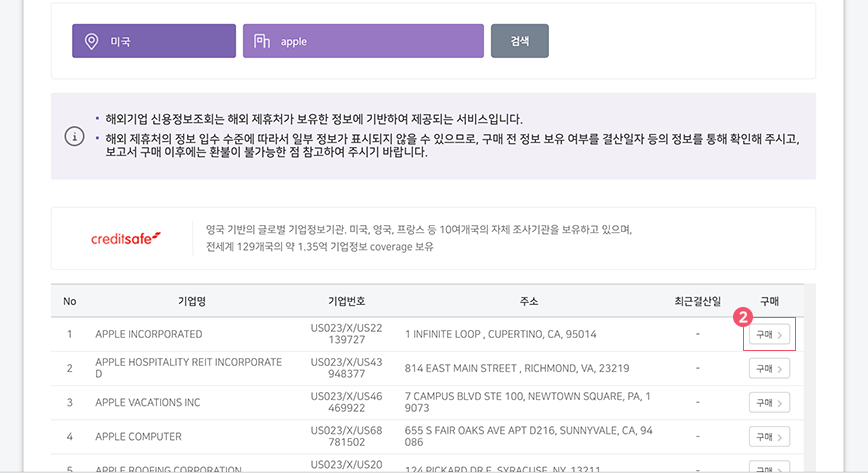This screenshot has width=868, height=473.
Task: Click the 기업명 column header
Action: [x=192, y=301]
